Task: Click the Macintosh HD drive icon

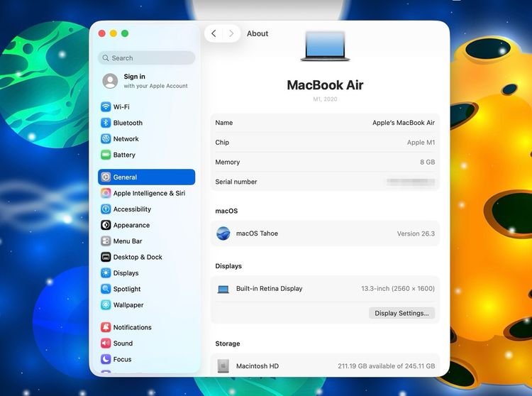Action: (x=223, y=366)
